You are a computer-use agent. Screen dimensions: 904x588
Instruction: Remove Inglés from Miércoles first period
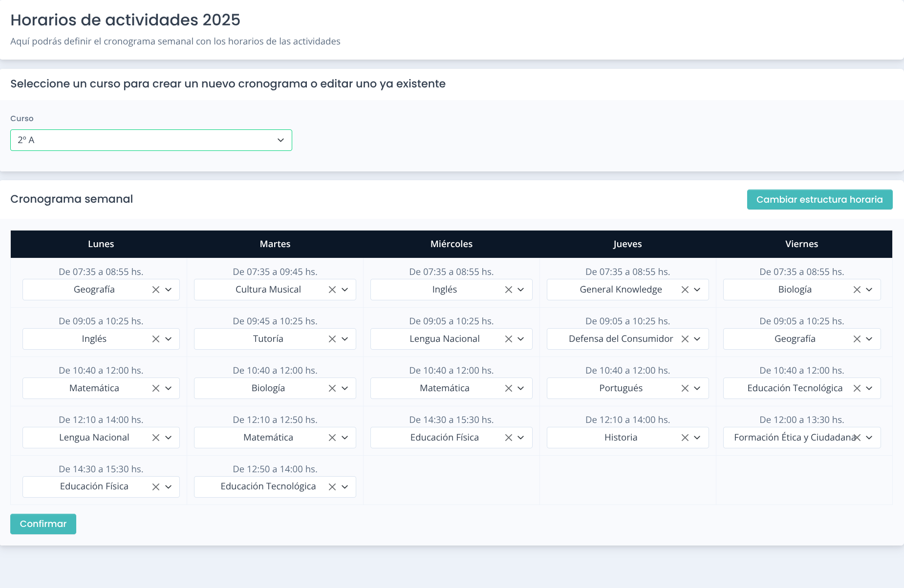tap(508, 289)
